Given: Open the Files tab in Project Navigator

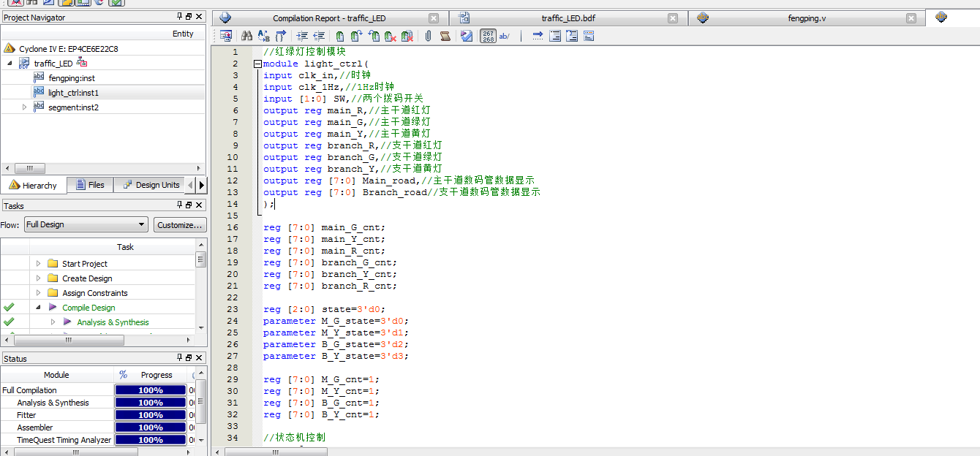Looking at the screenshot, I should point(89,185).
